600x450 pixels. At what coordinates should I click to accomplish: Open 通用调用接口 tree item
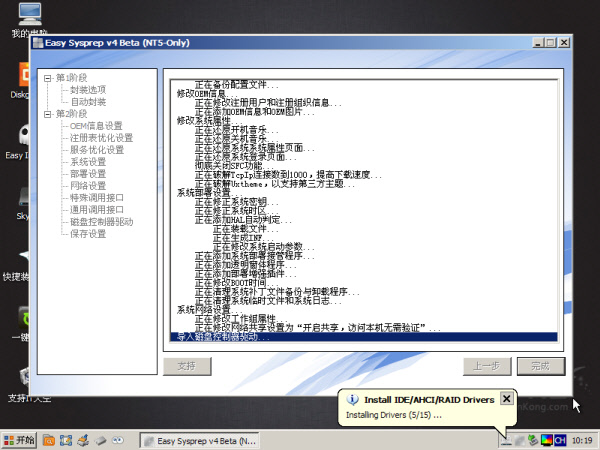coord(97,210)
